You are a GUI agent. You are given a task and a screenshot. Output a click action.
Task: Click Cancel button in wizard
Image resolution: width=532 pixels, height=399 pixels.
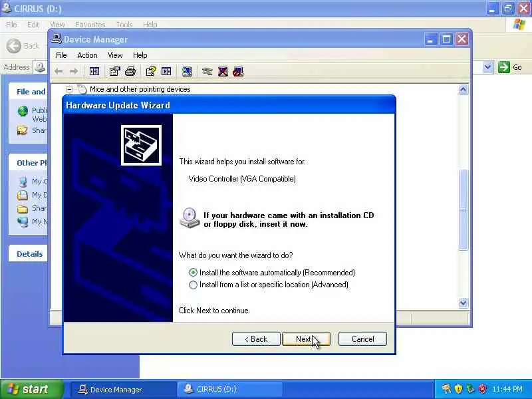[x=362, y=339]
